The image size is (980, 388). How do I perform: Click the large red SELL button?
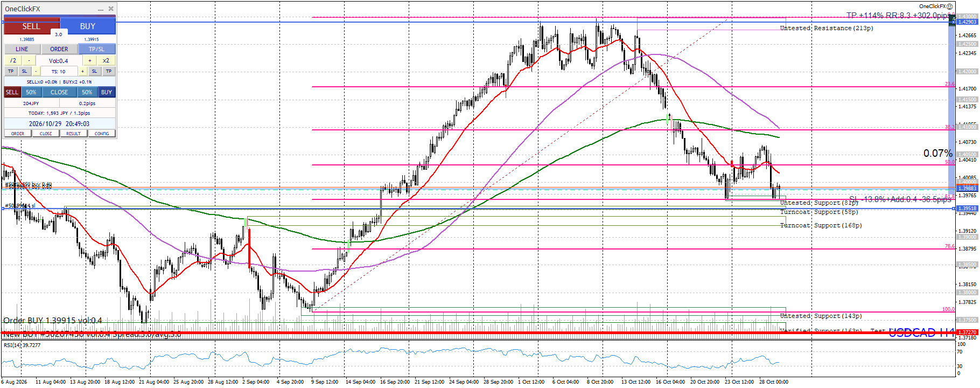point(31,26)
